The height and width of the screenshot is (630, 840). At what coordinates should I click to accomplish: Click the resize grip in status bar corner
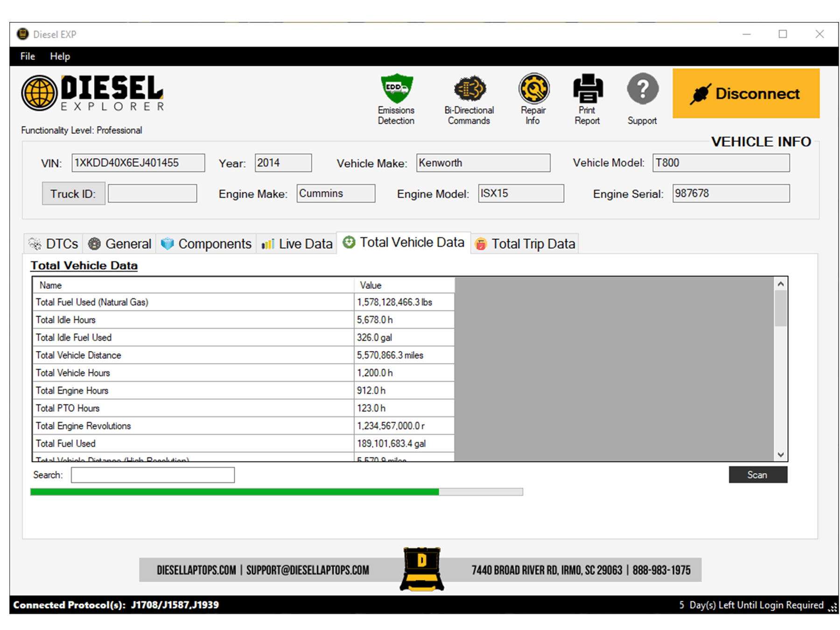click(x=833, y=607)
